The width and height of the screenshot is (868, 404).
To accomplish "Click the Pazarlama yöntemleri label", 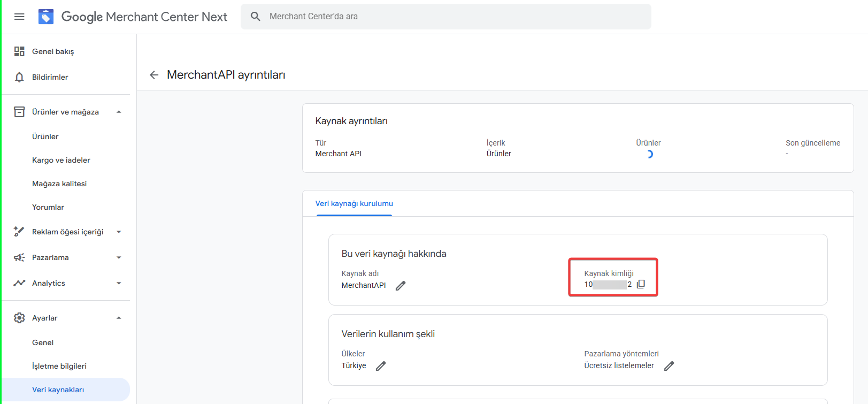I will (x=621, y=354).
